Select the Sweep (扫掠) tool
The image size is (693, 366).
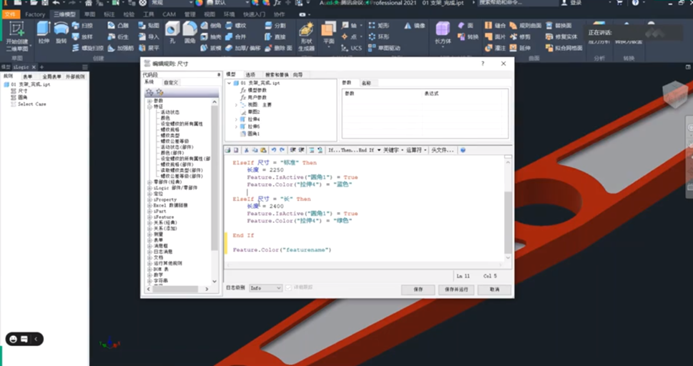point(83,26)
